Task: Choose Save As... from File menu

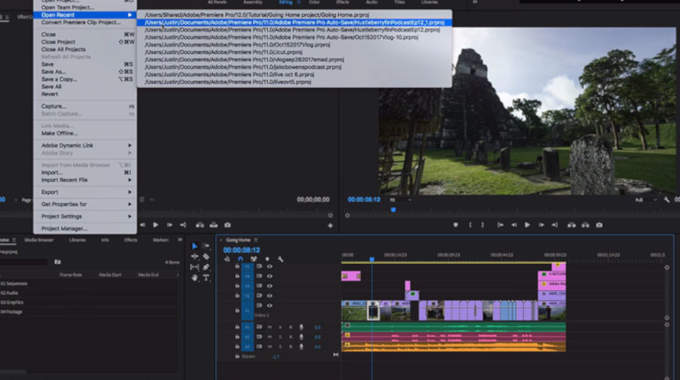Action: point(85,72)
